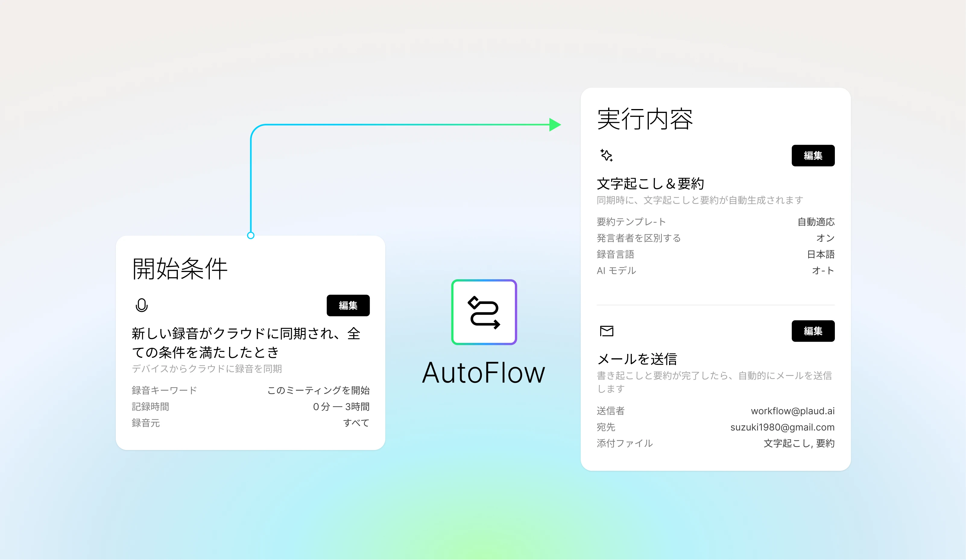Click the AutoFlow logo icon

[x=484, y=312]
